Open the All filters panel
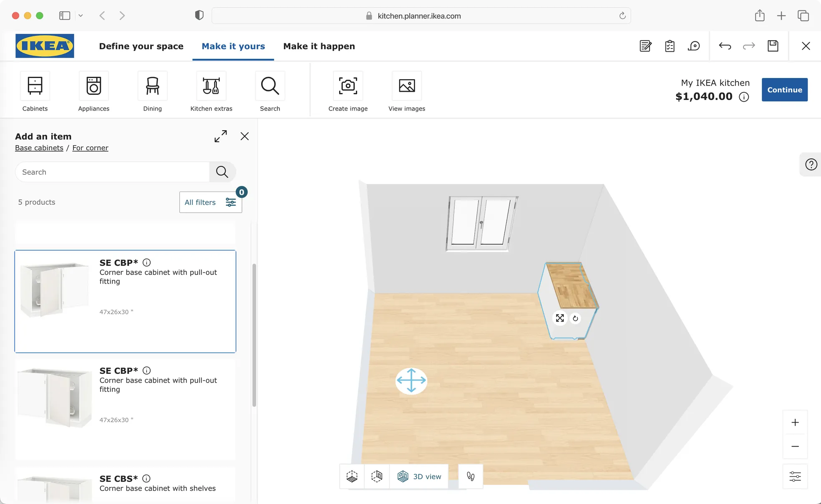This screenshot has width=821, height=504. (211, 202)
